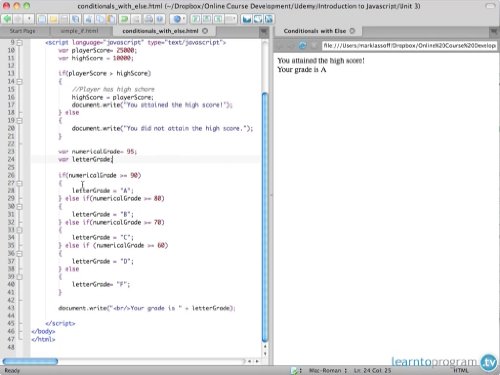Select the Conditionals with Else preview tab
The width and height of the screenshot is (500, 375).
tap(315, 31)
